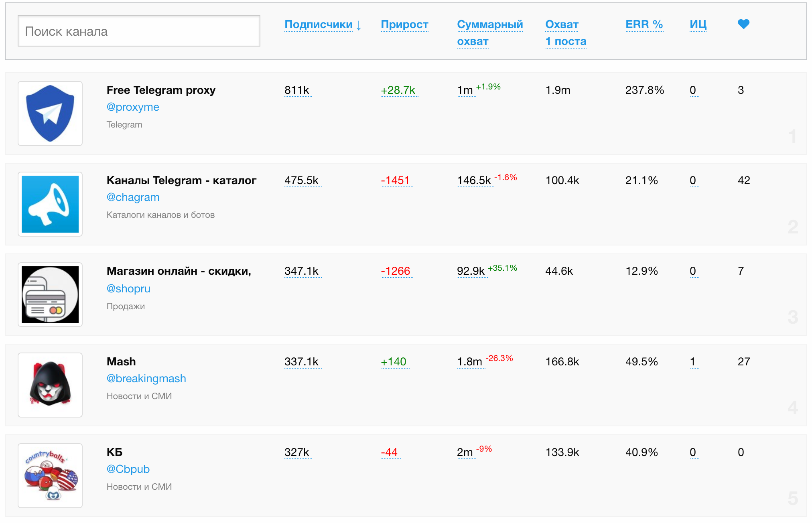
Task: Open the @Cbpub channel link
Action: pos(128,469)
